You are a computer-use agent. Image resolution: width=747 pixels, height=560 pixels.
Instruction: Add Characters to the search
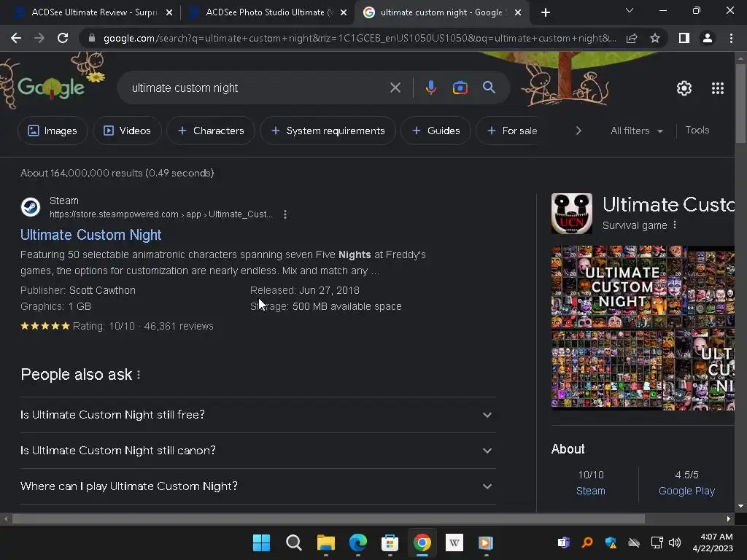tap(211, 131)
